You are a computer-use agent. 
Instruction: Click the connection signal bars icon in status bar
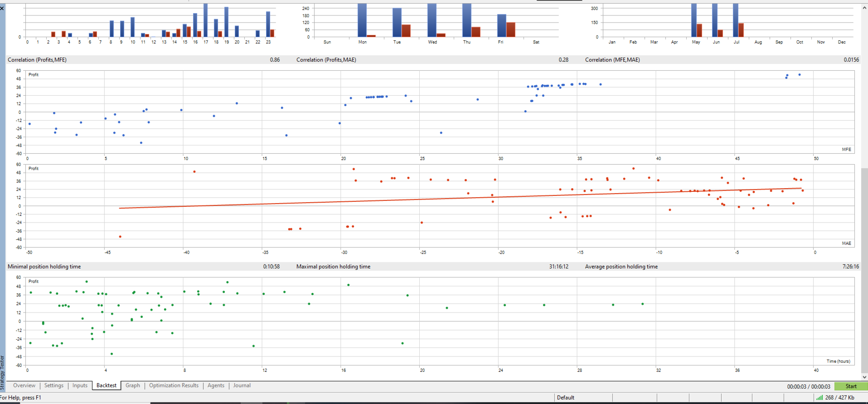tap(819, 398)
